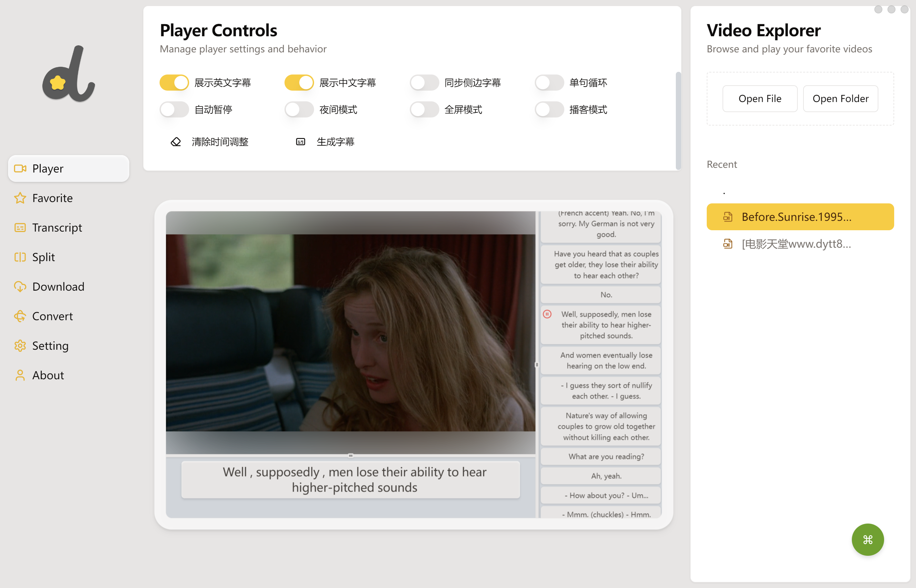Open the Player page

coord(69,168)
